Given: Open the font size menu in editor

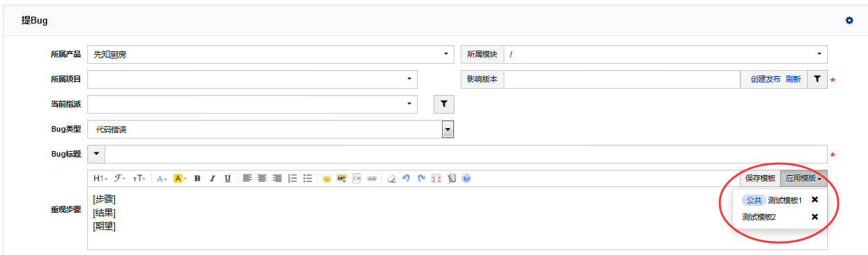Looking at the screenshot, I should coord(139,178).
